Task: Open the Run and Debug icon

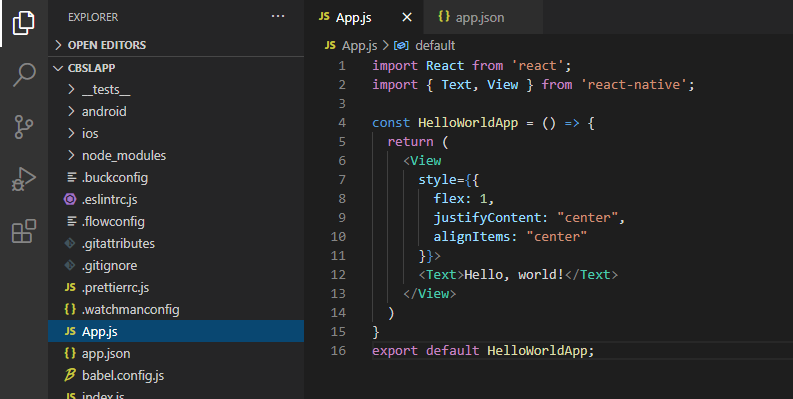Action: tap(23, 179)
